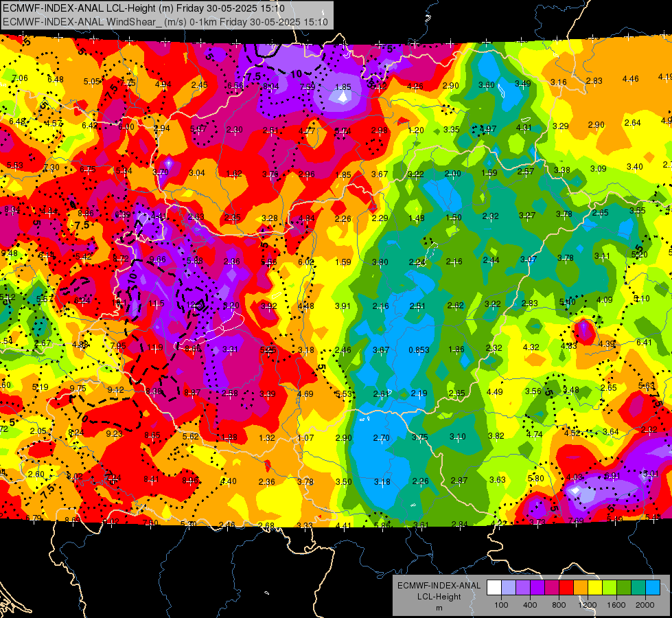
Task: Click the orange legend swatch
Action: tap(581, 588)
